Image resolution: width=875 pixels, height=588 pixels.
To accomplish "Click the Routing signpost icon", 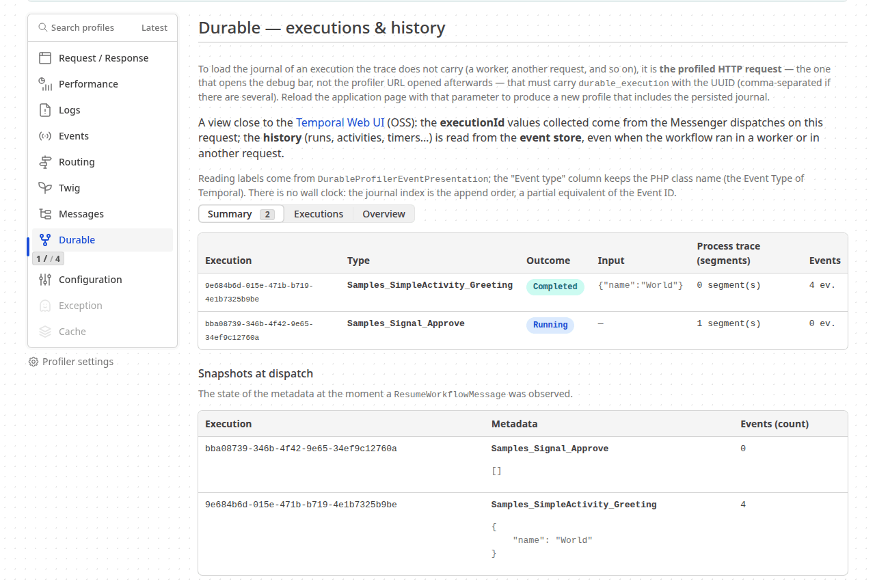I will (x=45, y=162).
